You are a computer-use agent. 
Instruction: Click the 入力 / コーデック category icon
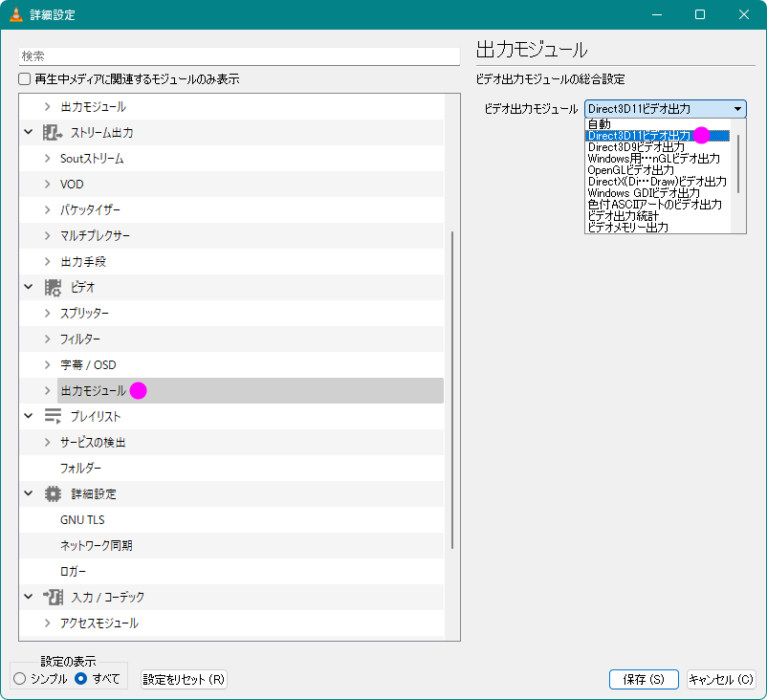[53, 598]
